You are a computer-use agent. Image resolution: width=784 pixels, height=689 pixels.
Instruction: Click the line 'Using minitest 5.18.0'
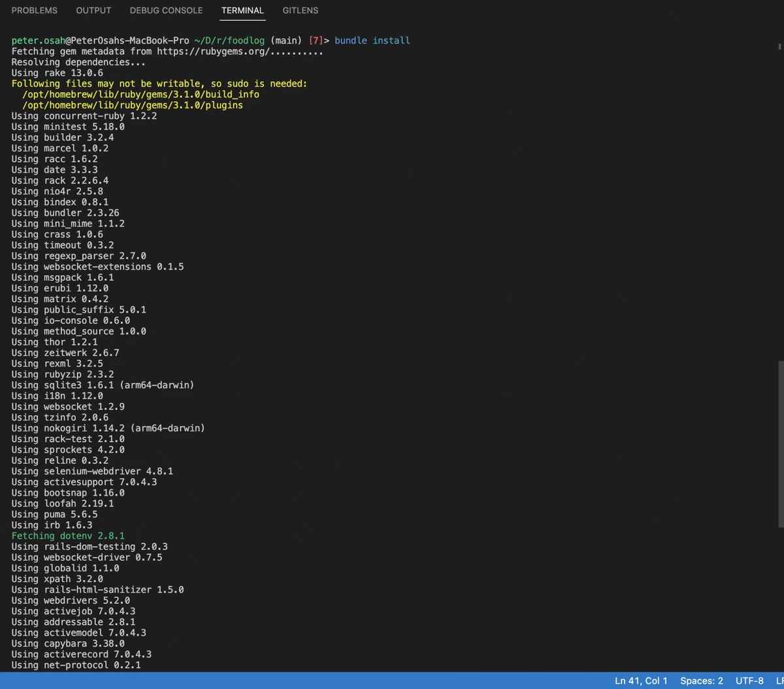[68, 127]
